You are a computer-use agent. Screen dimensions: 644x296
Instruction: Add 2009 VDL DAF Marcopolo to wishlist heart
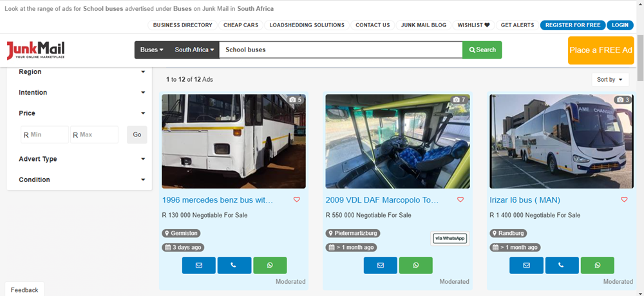click(x=460, y=199)
